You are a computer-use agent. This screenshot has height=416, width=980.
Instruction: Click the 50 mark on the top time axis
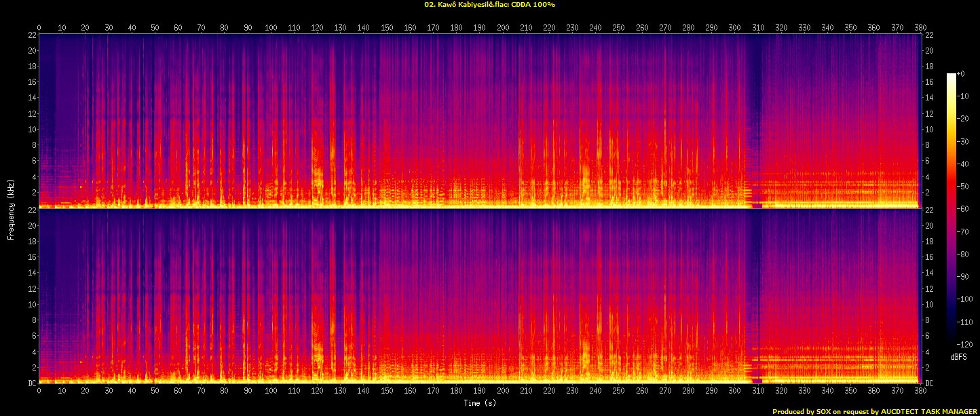pos(155,28)
